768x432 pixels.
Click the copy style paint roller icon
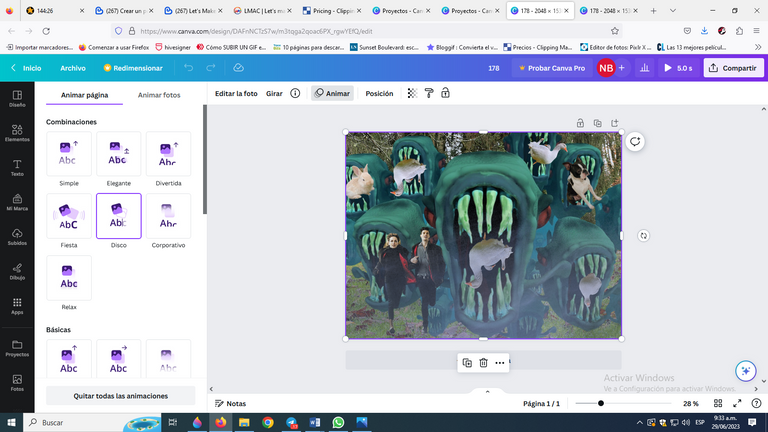pyautogui.click(x=429, y=93)
